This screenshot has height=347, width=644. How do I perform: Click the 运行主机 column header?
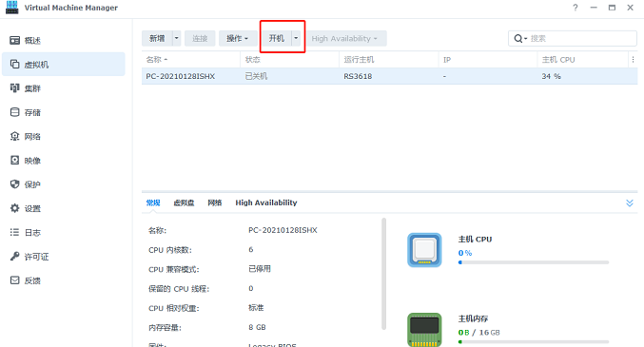point(388,60)
